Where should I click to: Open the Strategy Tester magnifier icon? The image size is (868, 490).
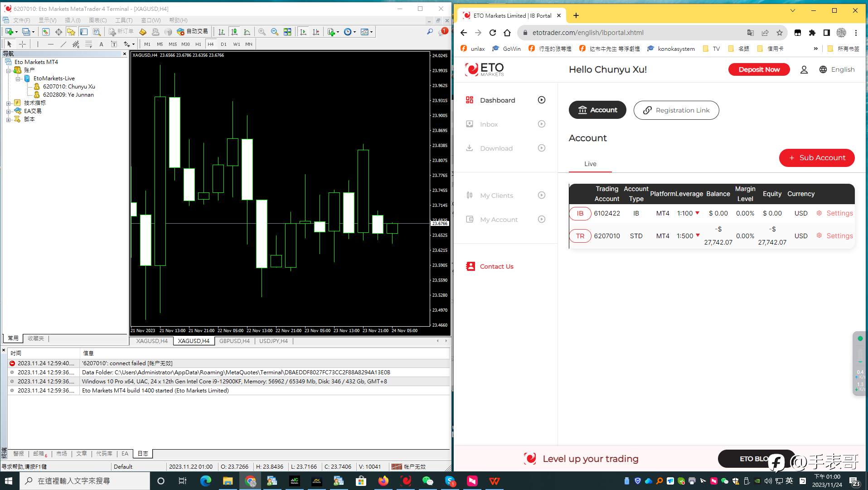click(97, 32)
